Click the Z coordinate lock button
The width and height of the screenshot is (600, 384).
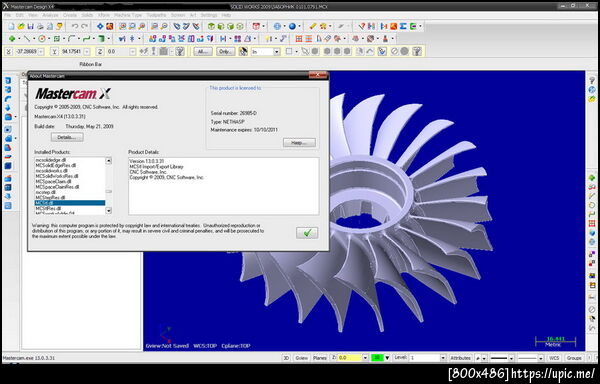pyautogui.click(x=100, y=52)
